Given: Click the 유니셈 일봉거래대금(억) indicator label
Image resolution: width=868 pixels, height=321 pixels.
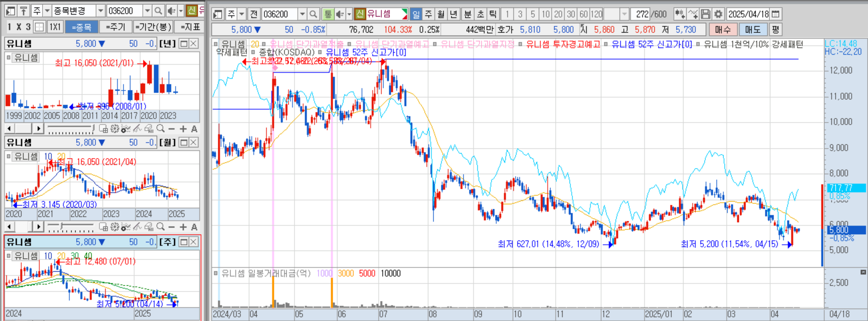Looking at the screenshot, I should (266, 273).
